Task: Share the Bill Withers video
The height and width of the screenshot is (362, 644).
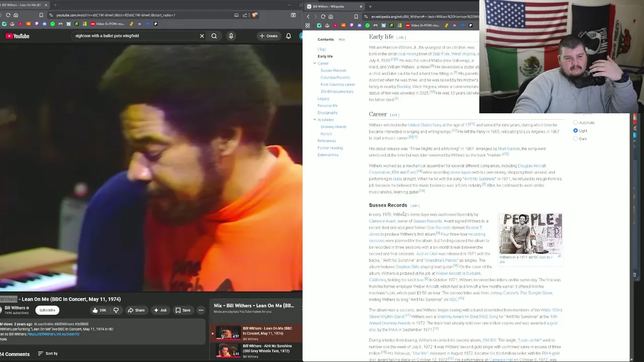Action: coord(136,310)
